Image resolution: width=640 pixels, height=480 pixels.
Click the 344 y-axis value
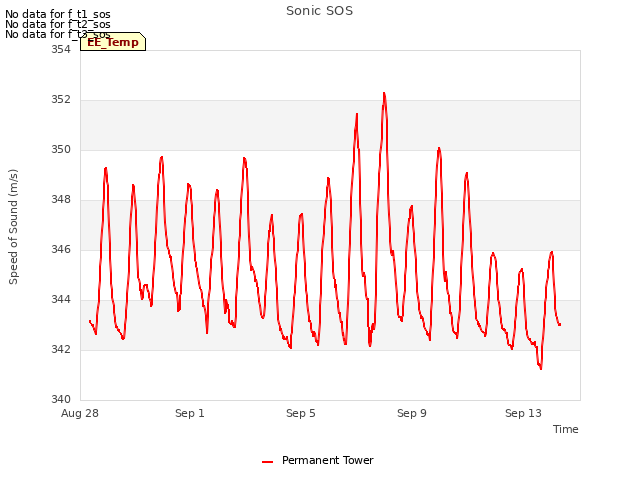coord(61,300)
